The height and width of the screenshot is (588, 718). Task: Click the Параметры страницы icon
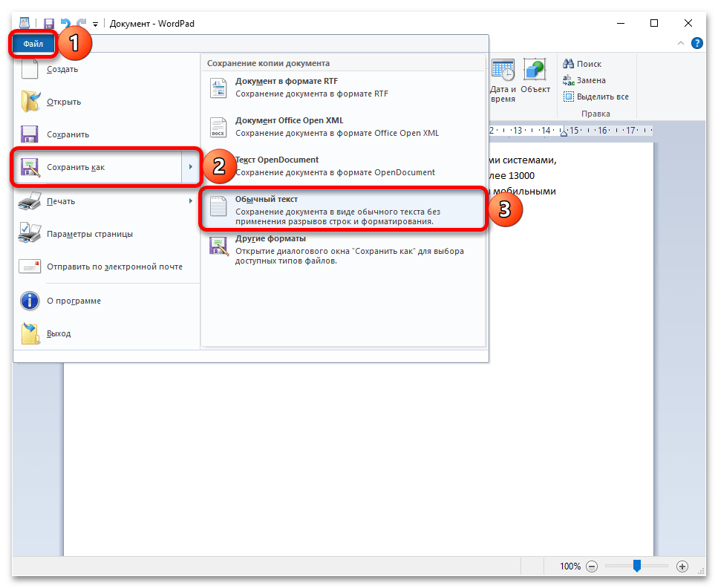30,234
